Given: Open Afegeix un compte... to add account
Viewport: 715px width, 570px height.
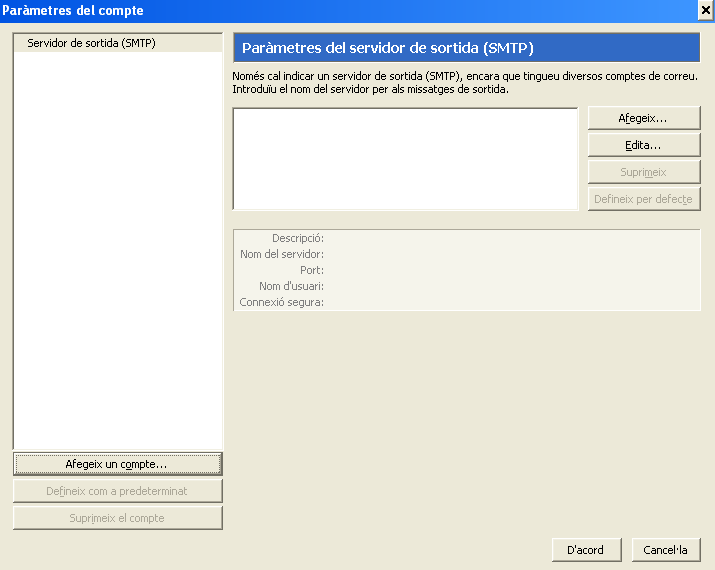Looking at the screenshot, I should pos(117,464).
